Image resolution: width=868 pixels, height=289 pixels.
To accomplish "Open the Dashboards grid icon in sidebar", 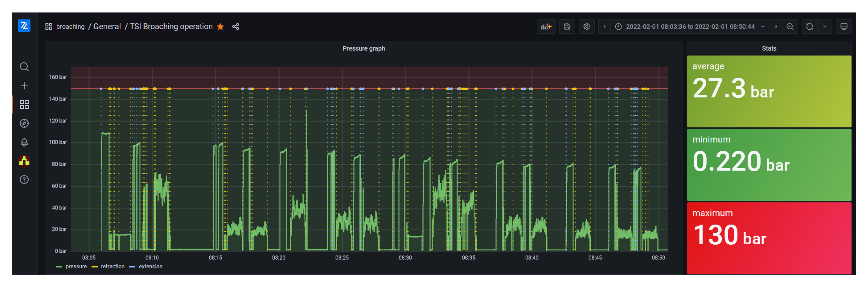I will pos(24,104).
